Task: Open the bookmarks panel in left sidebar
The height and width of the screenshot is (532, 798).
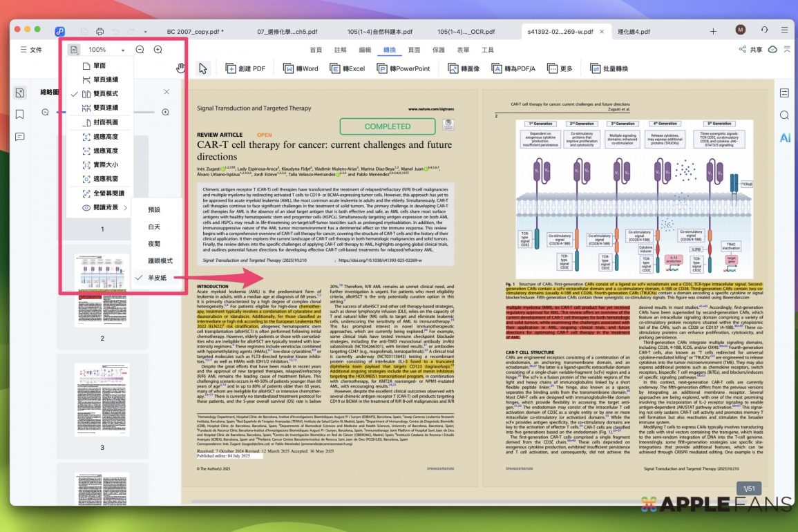Action: coord(19,114)
